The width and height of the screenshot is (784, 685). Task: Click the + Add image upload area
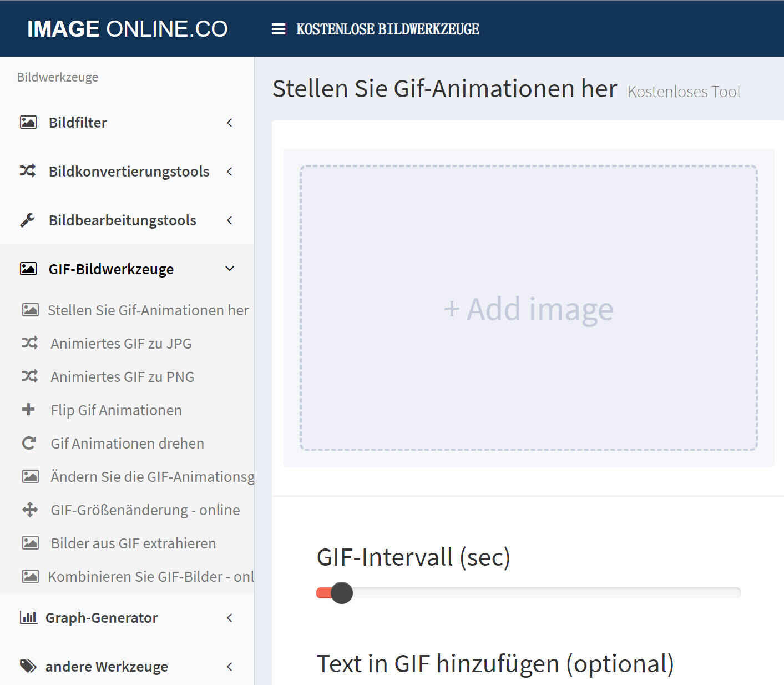[x=529, y=308]
